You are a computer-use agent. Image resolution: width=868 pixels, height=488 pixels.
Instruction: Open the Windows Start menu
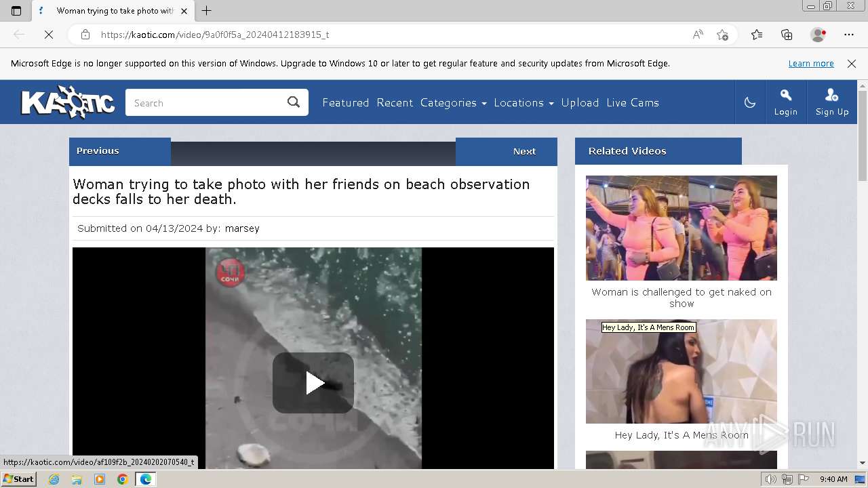tap(18, 479)
